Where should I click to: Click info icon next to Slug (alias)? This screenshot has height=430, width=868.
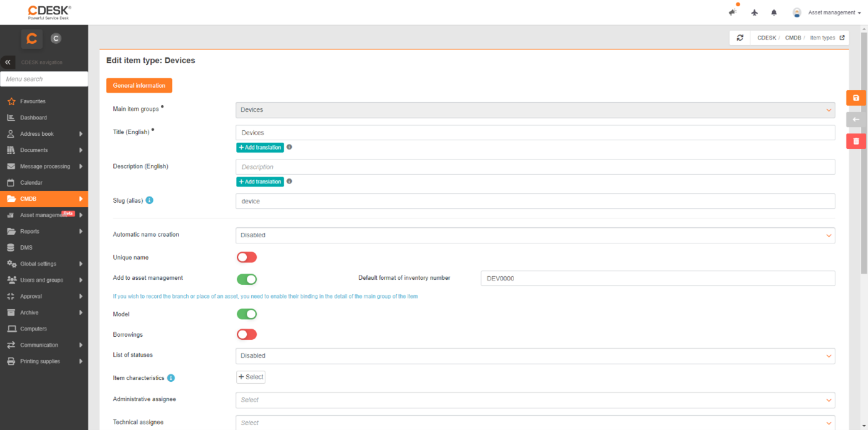click(150, 201)
